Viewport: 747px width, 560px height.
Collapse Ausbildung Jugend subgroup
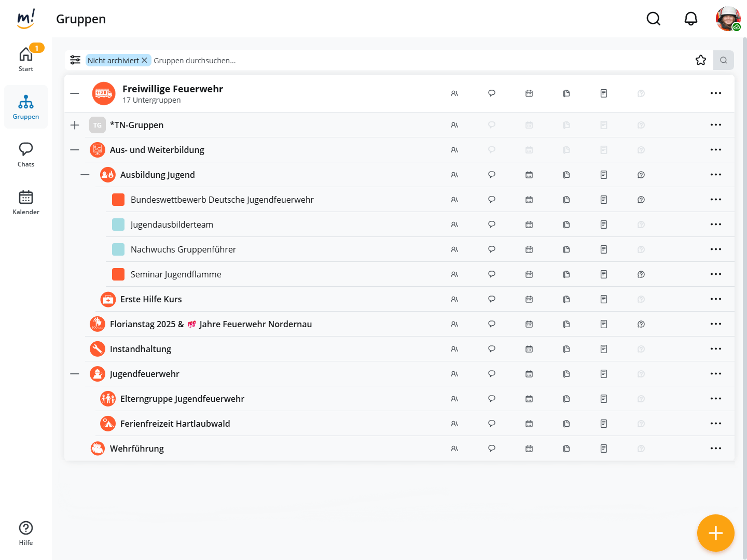[x=85, y=175]
